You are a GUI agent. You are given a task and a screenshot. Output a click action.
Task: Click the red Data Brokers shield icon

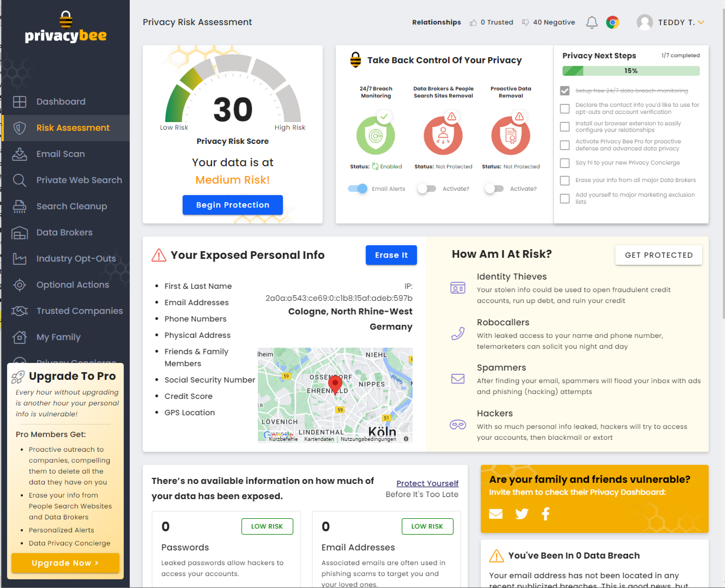[x=443, y=136]
